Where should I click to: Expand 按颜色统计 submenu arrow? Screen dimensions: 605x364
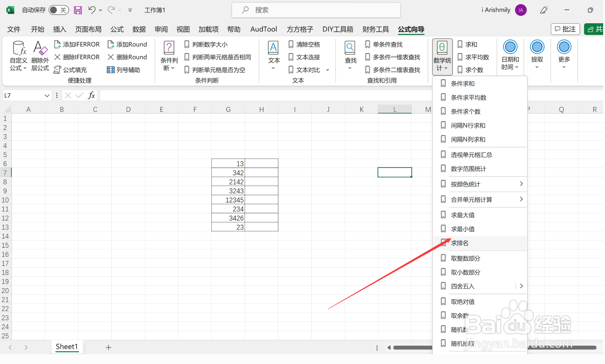pyautogui.click(x=521, y=184)
